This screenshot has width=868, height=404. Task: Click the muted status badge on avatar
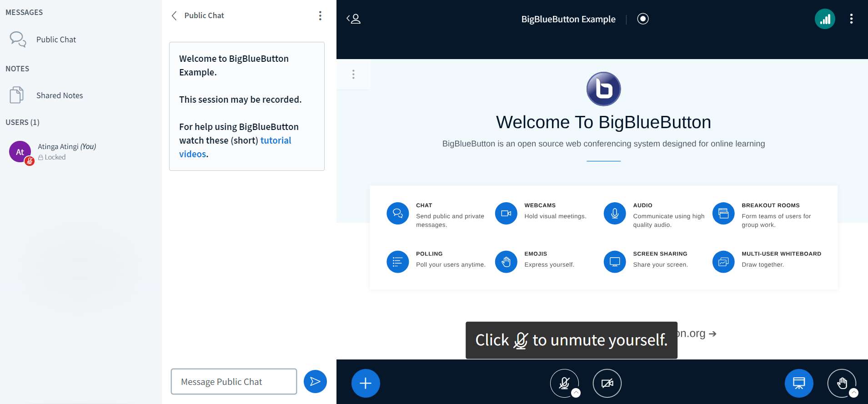[x=30, y=161]
